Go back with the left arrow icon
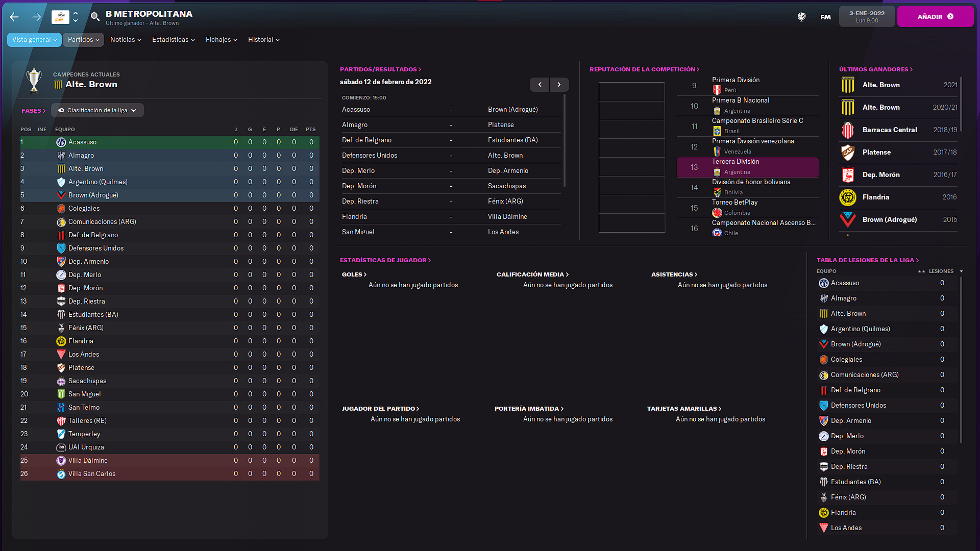The height and width of the screenshot is (551, 980). tap(14, 17)
